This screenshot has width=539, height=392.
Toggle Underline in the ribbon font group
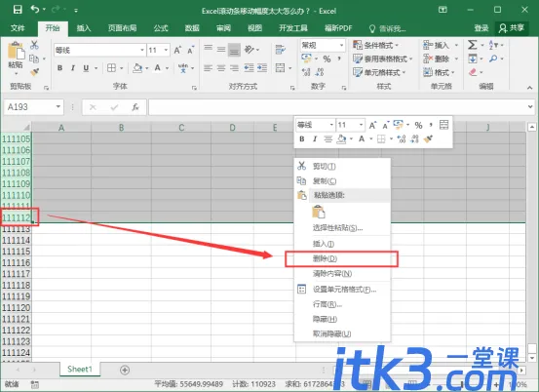click(86, 68)
